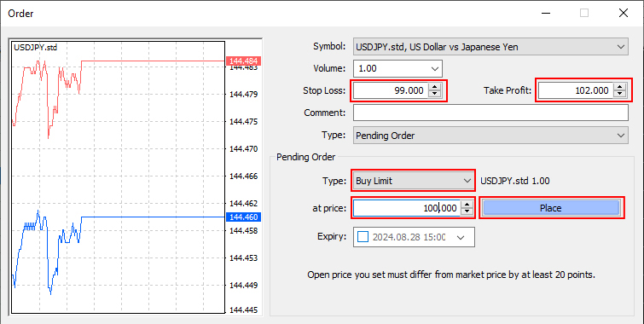The width and height of the screenshot is (644, 324).
Task: Click the Stop Loss value field
Action: pos(390,90)
